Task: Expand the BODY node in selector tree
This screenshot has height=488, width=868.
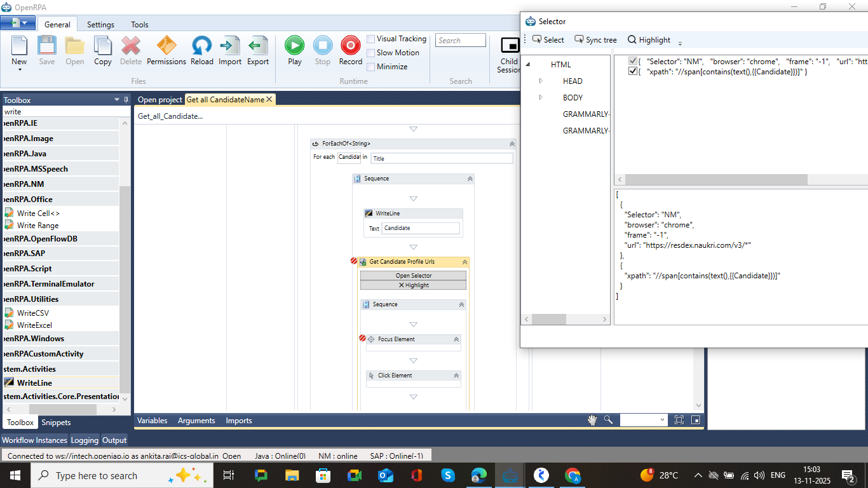Action: click(x=541, y=97)
